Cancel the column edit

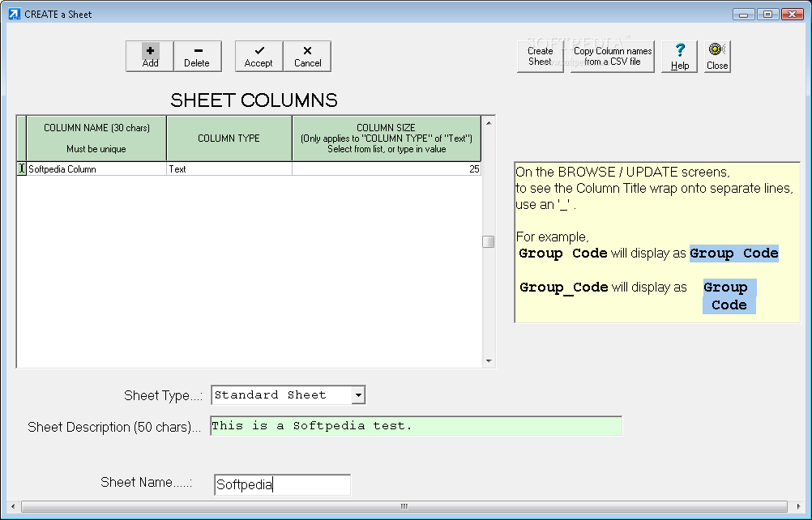[307, 57]
